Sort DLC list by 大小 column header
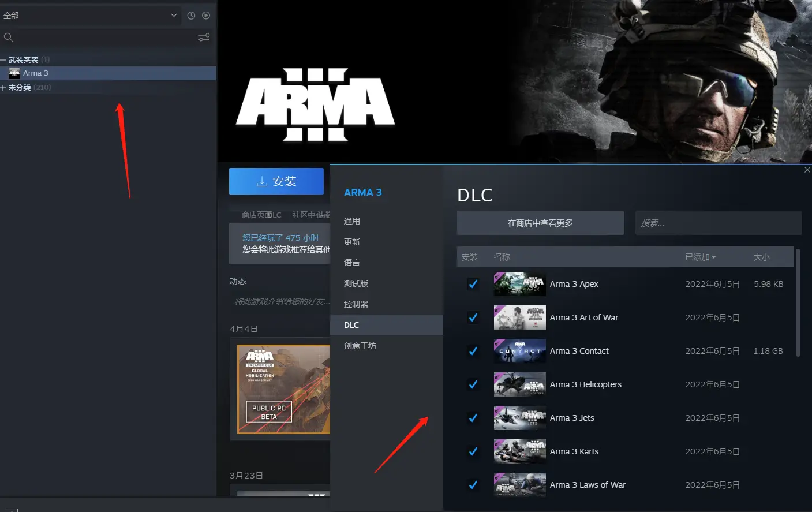The image size is (812, 512). (761, 257)
